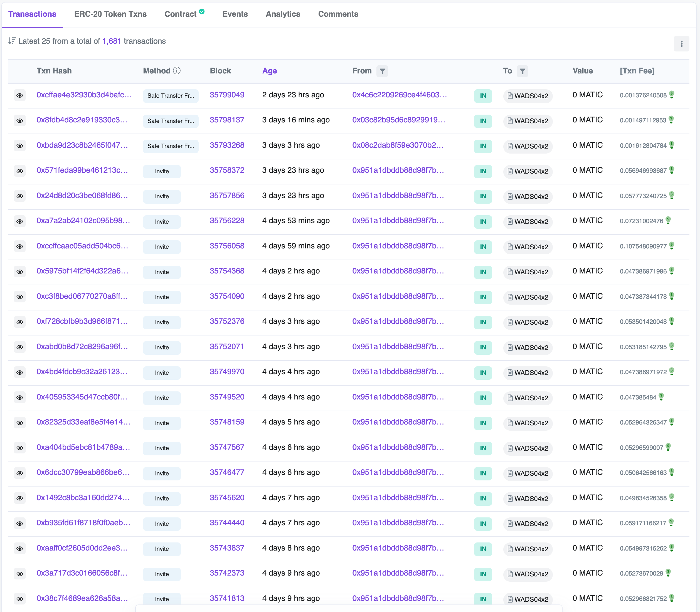The width and height of the screenshot is (700, 612).
Task: Click the sort icon beside Latest 25
Action: tap(12, 41)
